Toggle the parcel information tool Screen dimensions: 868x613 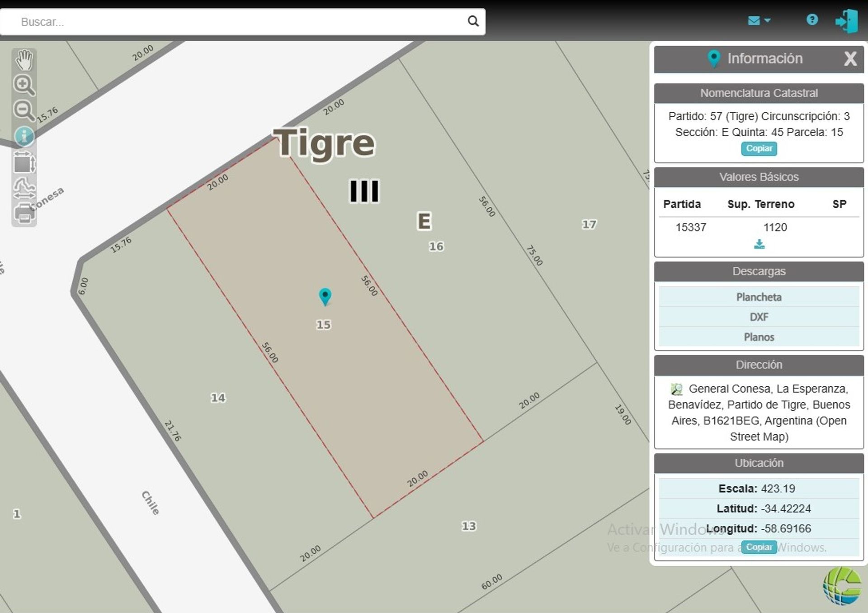coord(24,136)
